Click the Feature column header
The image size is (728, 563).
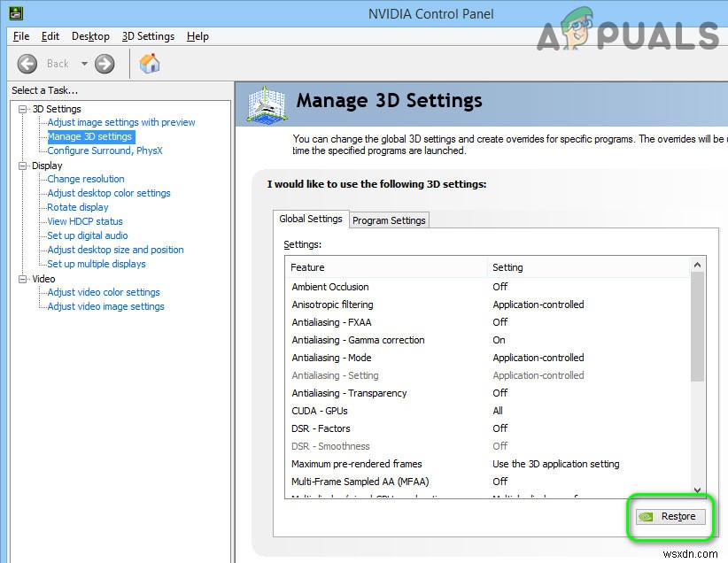tap(386, 267)
